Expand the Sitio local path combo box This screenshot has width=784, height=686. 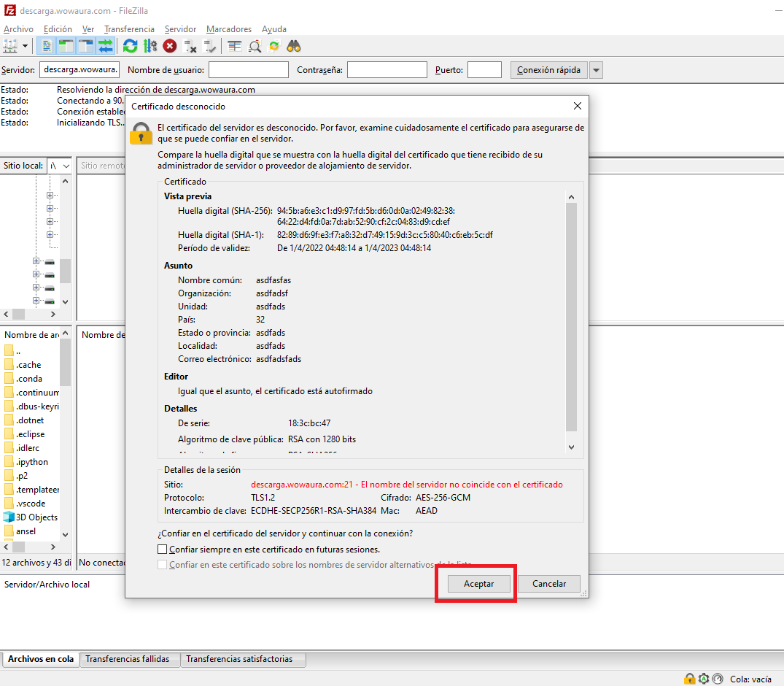(x=66, y=166)
